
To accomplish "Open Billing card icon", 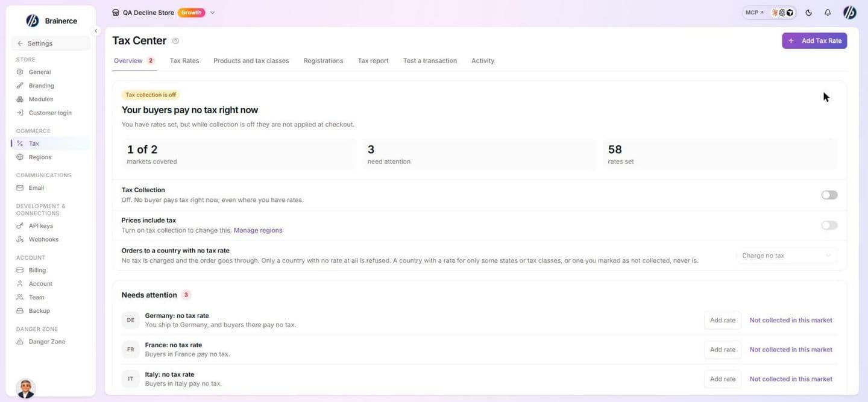I will point(20,270).
